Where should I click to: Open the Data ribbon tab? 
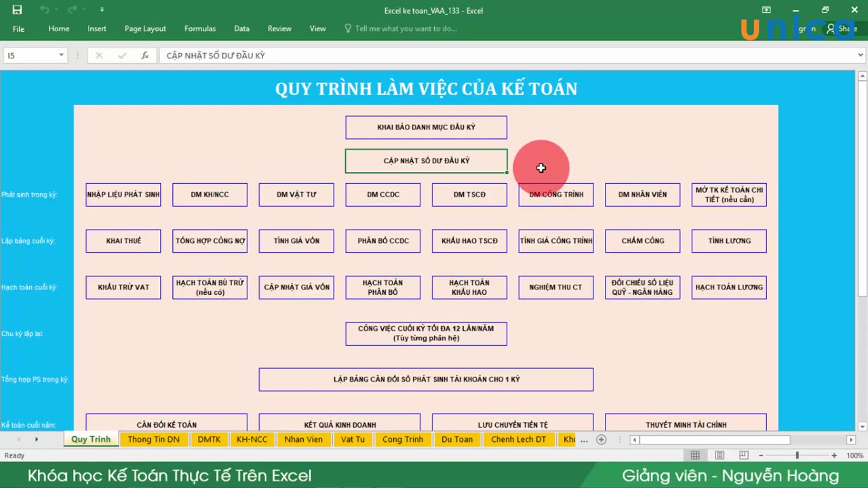click(241, 28)
